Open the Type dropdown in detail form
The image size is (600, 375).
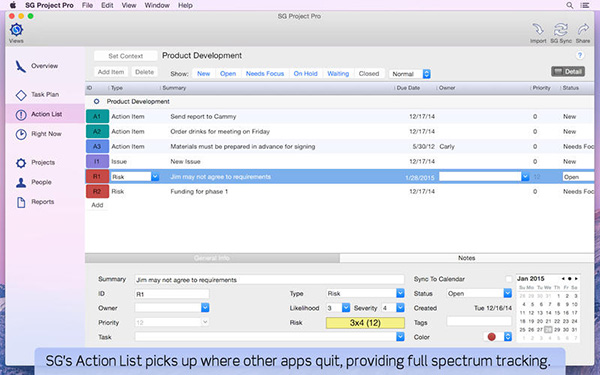point(400,293)
